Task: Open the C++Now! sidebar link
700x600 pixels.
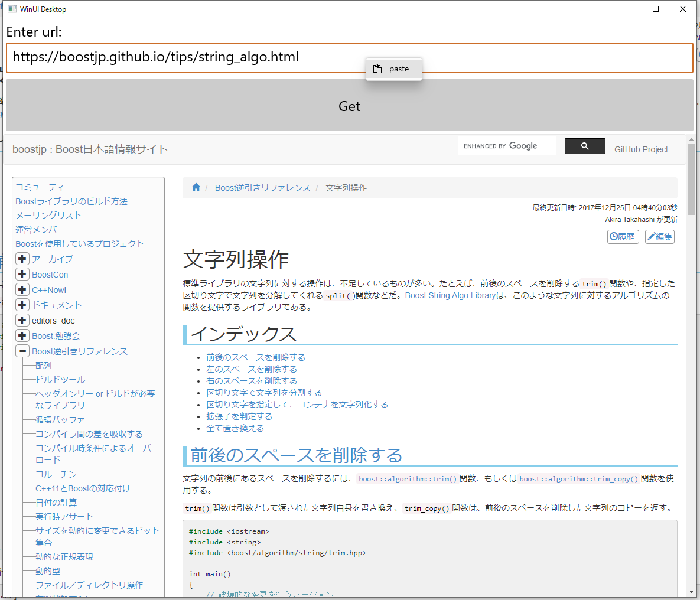Action: [49, 290]
